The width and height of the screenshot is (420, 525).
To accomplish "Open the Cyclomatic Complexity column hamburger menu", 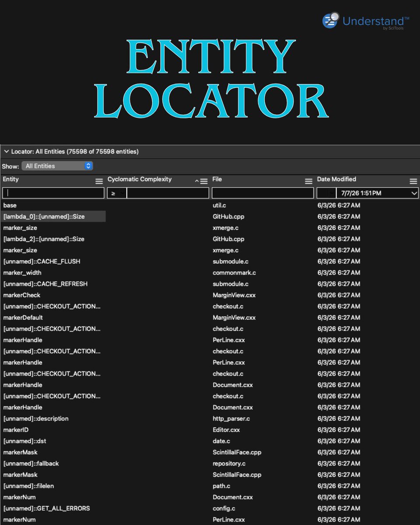I will tap(204, 181).
